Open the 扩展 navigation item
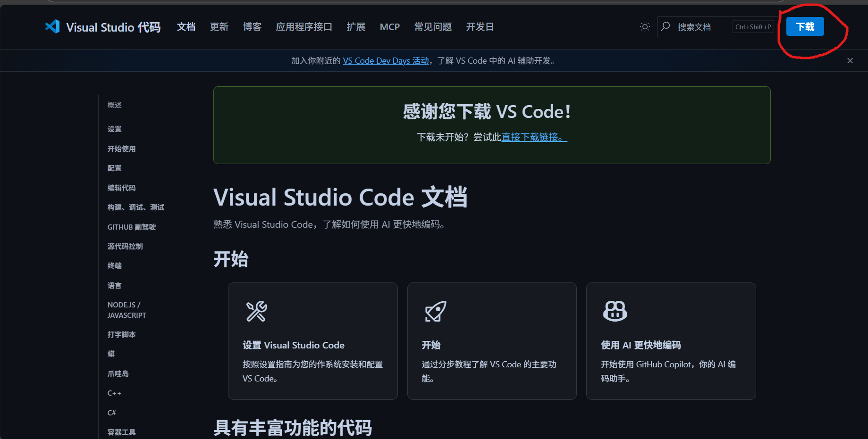Image resolution: width=868 pixels, height=439 pixels. (x=356, y=27)
